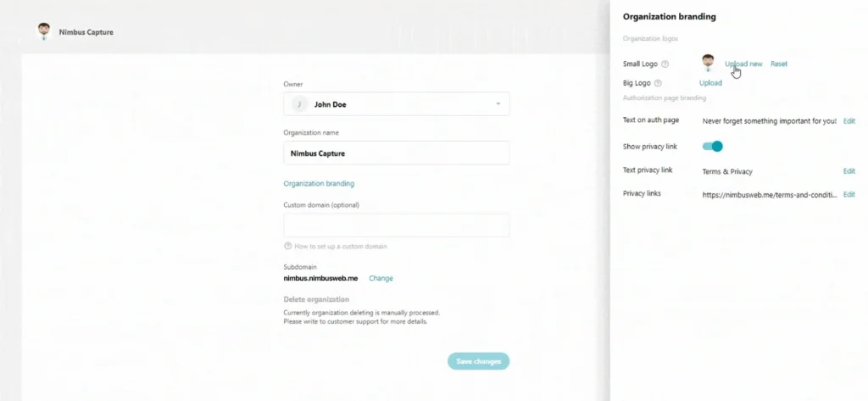Click the question icon before custom domain help
The width and height of the screenshot is (868, 401).
(x=288, y=246)
